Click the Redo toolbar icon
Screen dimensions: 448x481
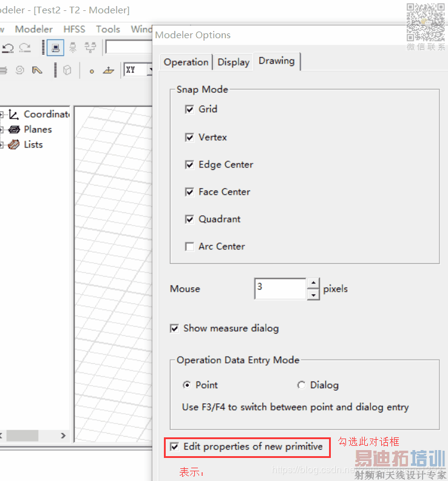(24, 47)
